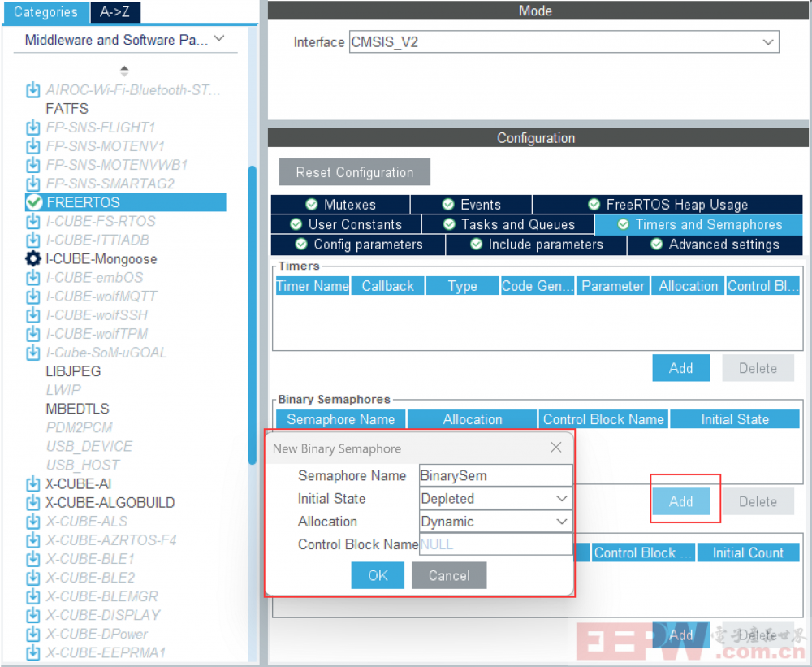This screenshot has height=667, width=812.
Task: Click download icon beside X-CUBE-ALGOBUILD
Action: point(32,502)
